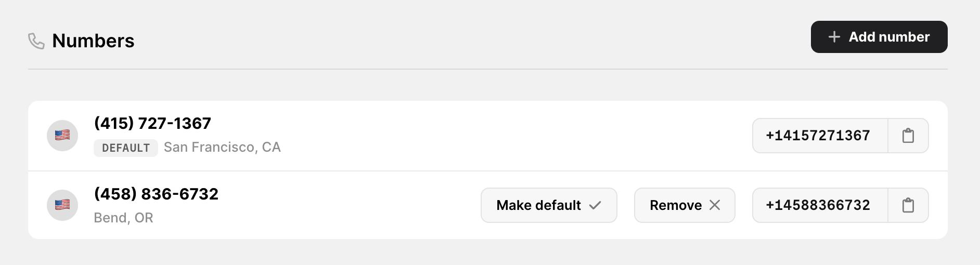Click the Numbers section heading
The image size is (980, 265).
[93, 41]
